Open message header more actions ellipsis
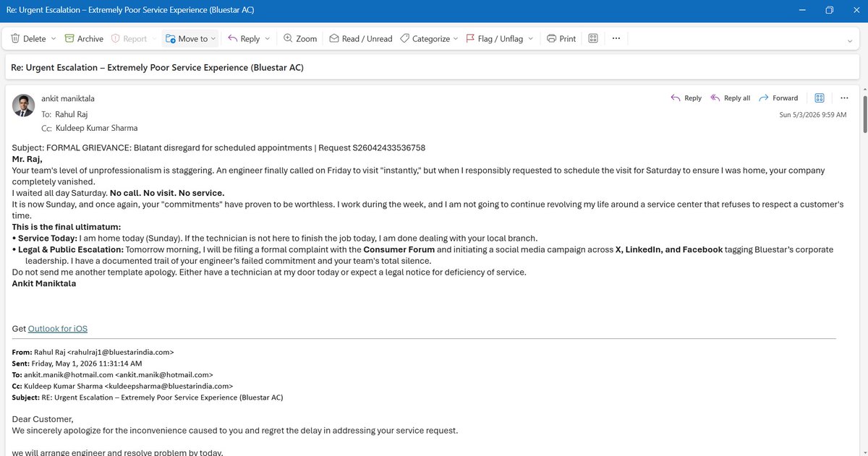Screen dimensions: 868x456 pos(843,98)
